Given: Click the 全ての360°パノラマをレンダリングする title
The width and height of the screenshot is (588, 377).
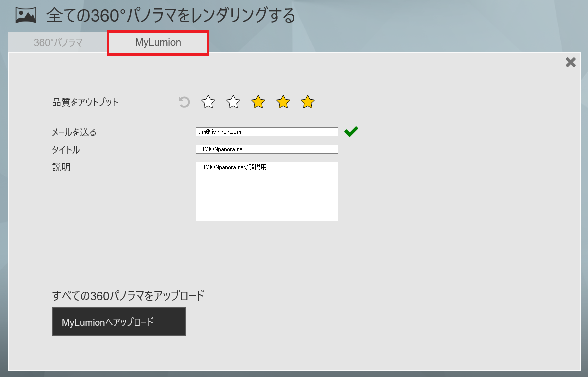Looking at the screenshot, I should (171, 16).
